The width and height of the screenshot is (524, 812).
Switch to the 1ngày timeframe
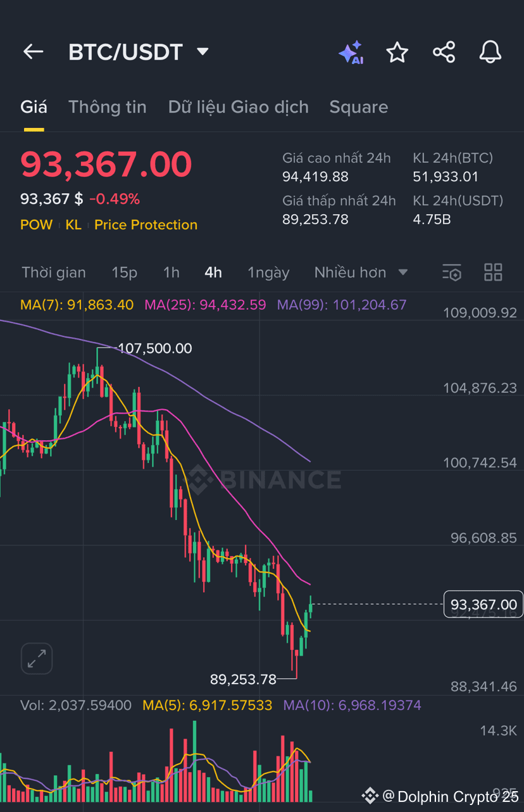click(268, 272)
